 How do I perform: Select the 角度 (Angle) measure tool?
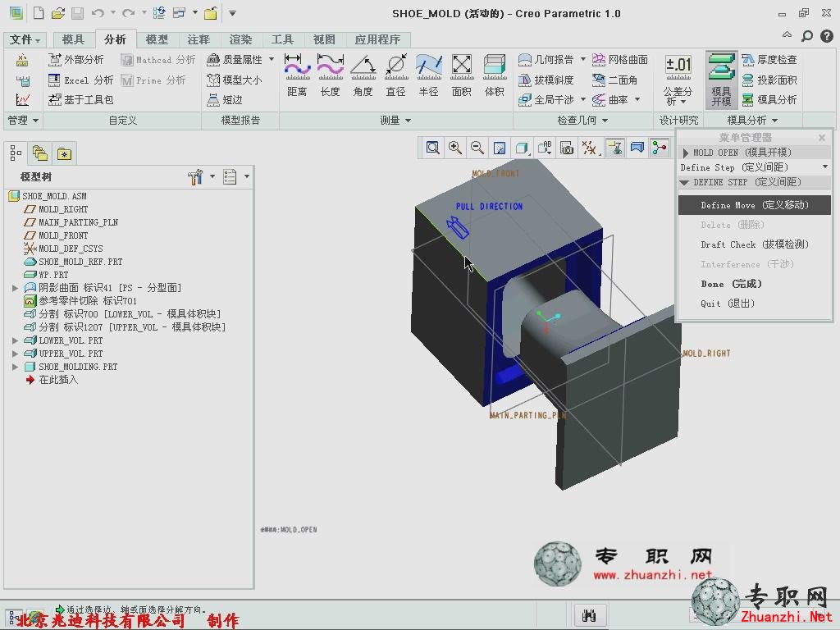coord(363,75)
